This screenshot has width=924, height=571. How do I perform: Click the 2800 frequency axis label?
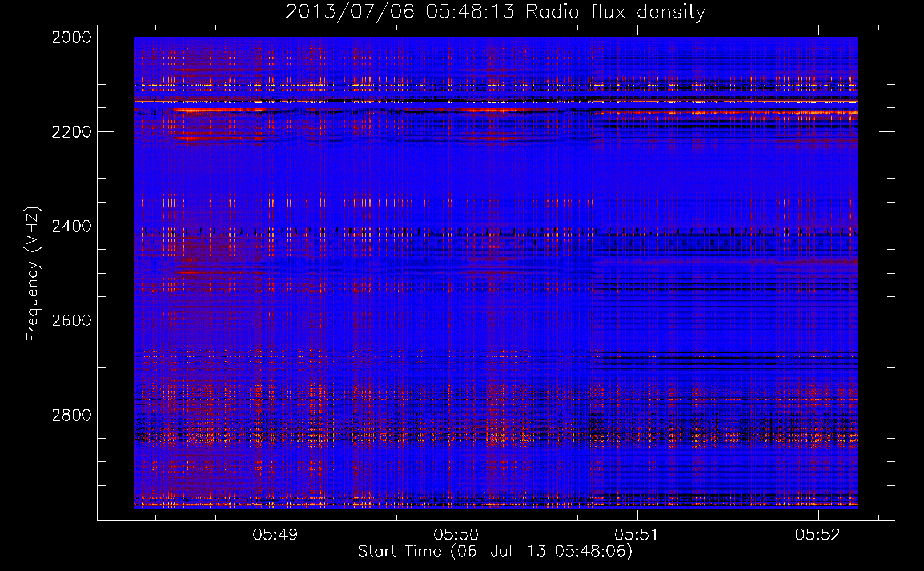coord(71,415)
